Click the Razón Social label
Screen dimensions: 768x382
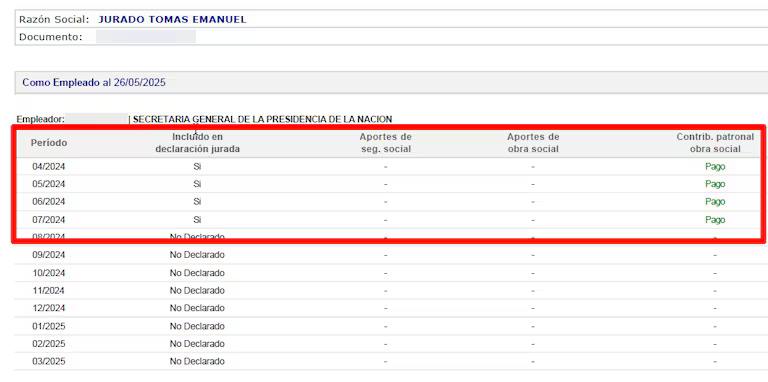(54, 20)
